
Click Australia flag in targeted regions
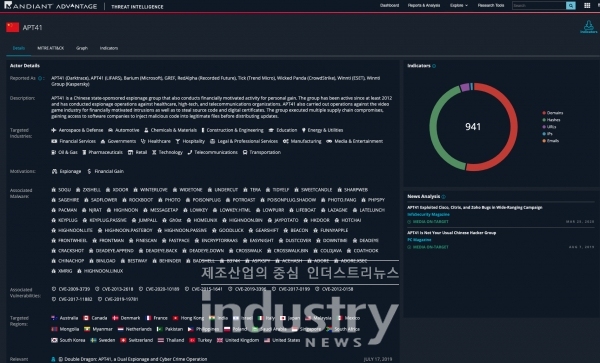point(54,318)
